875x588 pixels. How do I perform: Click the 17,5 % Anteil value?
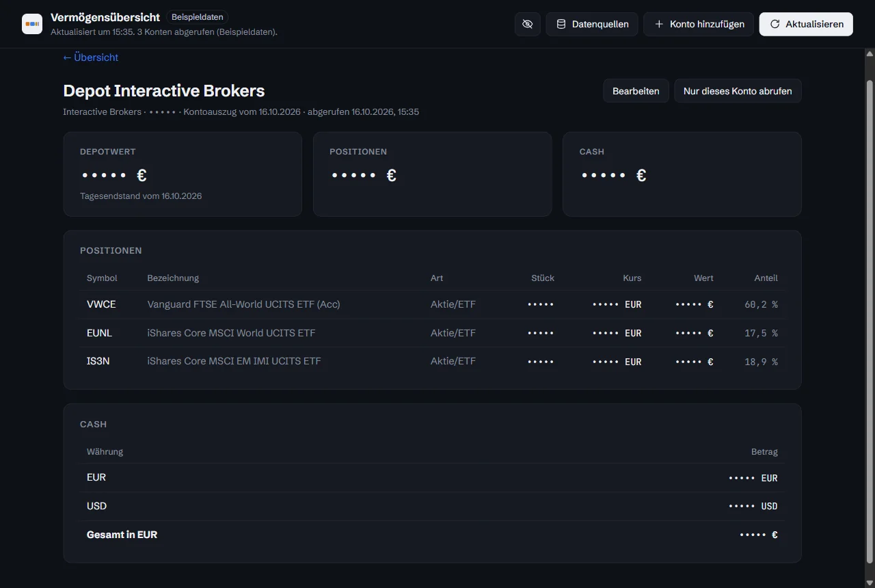click(x=761, y=334)
